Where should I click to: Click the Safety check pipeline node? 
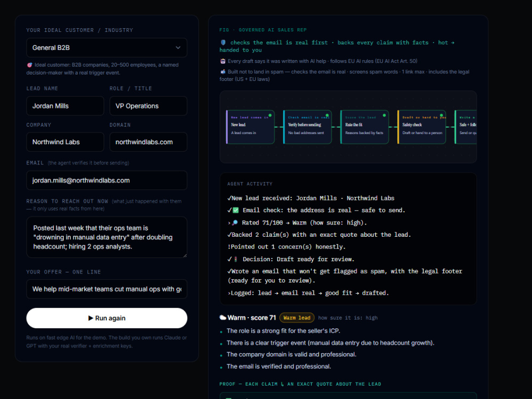(x=422, y=127)
